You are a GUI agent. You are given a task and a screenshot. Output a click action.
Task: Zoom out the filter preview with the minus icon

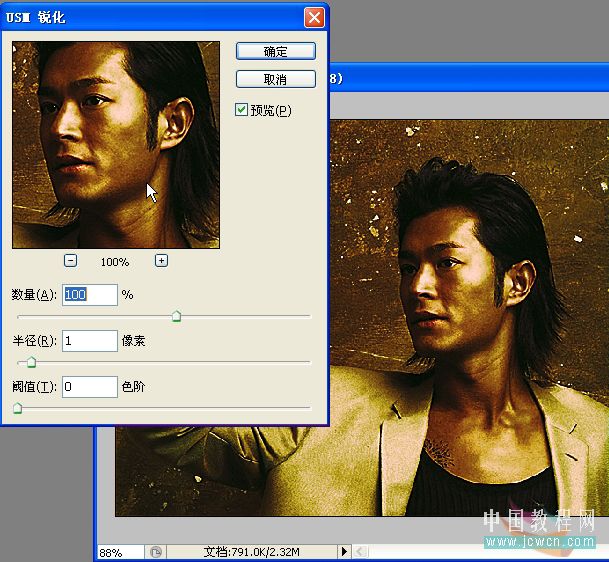(70, 261)
